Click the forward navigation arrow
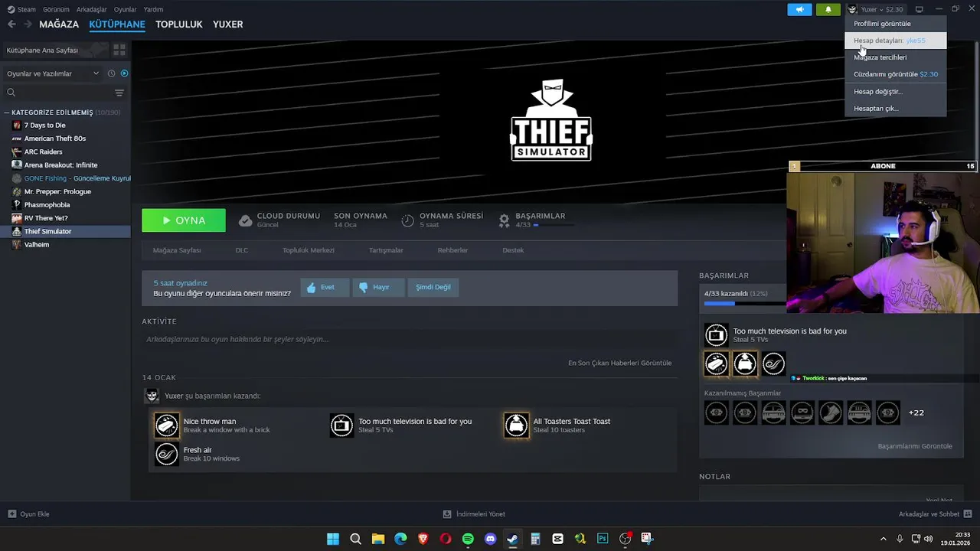The image size is (980, 551). point(28,24)
